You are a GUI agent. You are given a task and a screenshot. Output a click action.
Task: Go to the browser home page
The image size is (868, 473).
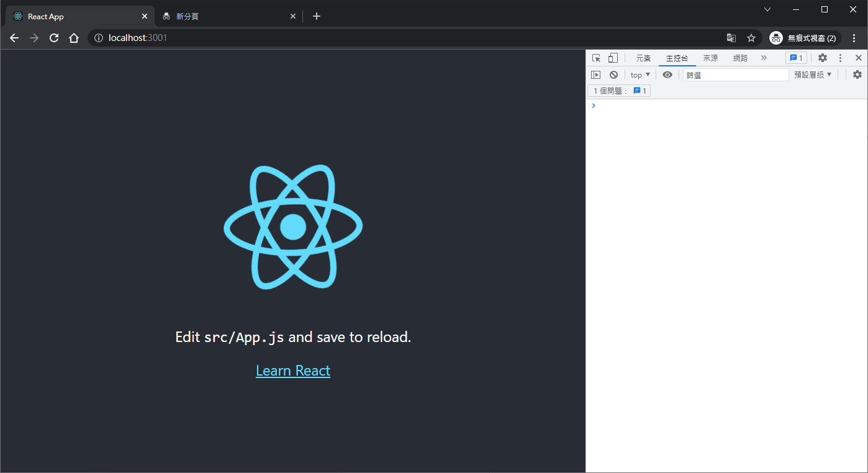coord(74,38)
